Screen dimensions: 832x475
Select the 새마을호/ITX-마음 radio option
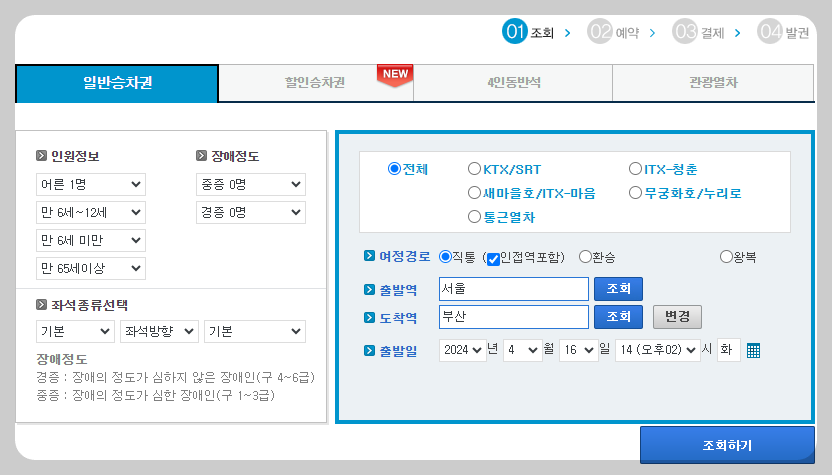point(474,193)
